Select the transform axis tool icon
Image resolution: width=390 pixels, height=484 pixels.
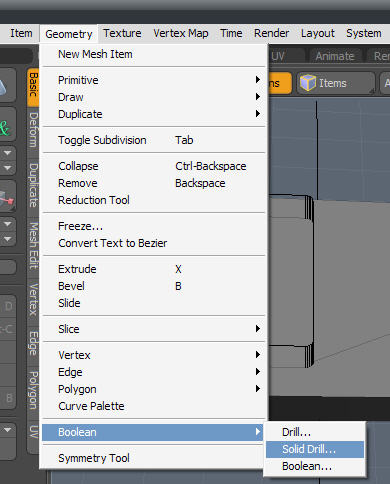6,196
